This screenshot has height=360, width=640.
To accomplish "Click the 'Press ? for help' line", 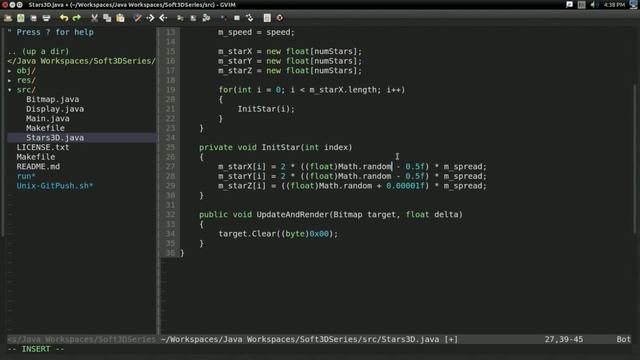I will tap(51, 32).
